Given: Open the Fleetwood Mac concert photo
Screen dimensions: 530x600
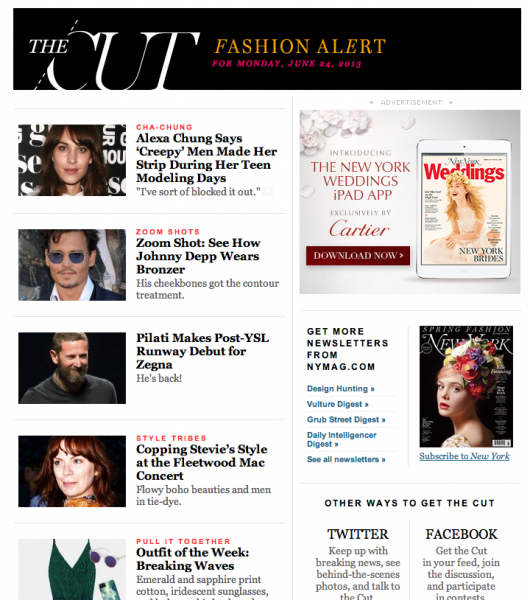Looking at the screenshot, I should click(72, 471).
